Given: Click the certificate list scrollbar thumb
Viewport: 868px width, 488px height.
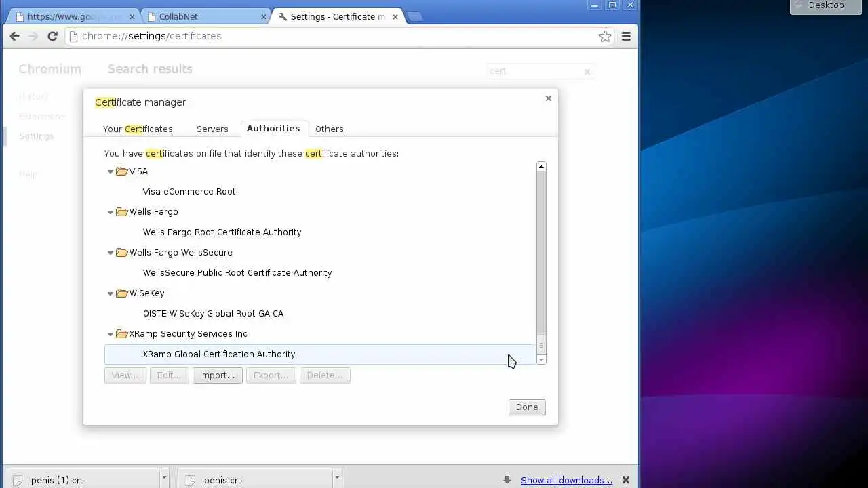Looking at the screenshot, I should click(541, 344).
